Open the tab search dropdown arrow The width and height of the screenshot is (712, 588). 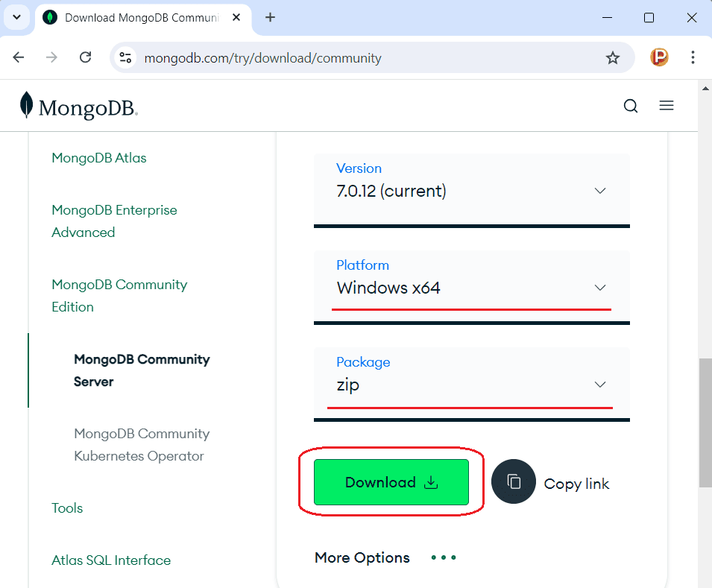(17, 18)
